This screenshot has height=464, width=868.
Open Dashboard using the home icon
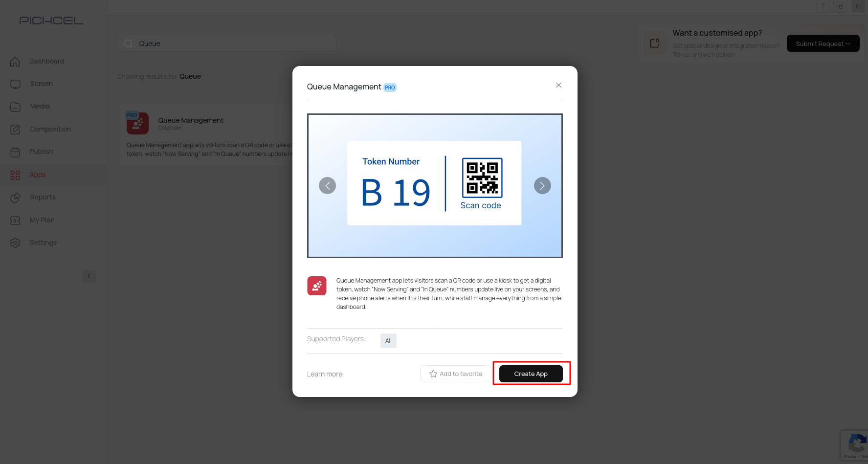(15, 61)
